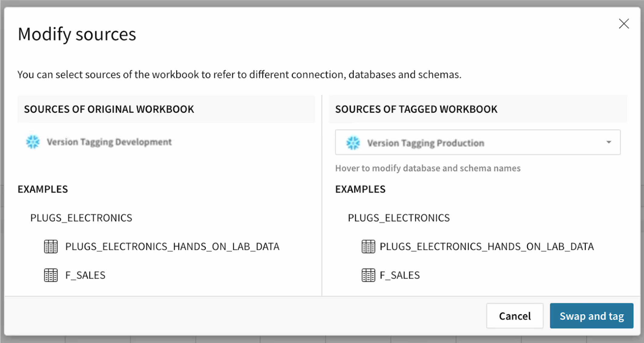The image size is (644, 343).
Task: Click the Version Tagging Development connection name
Action: coord(109,142)
